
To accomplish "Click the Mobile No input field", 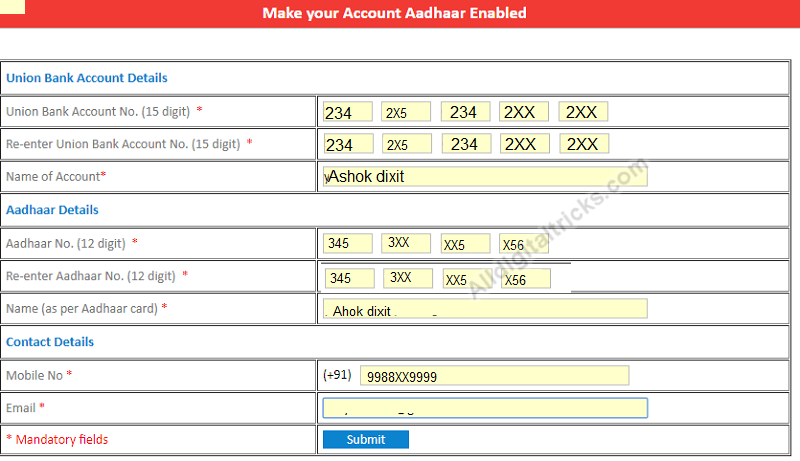I will 494,376.
